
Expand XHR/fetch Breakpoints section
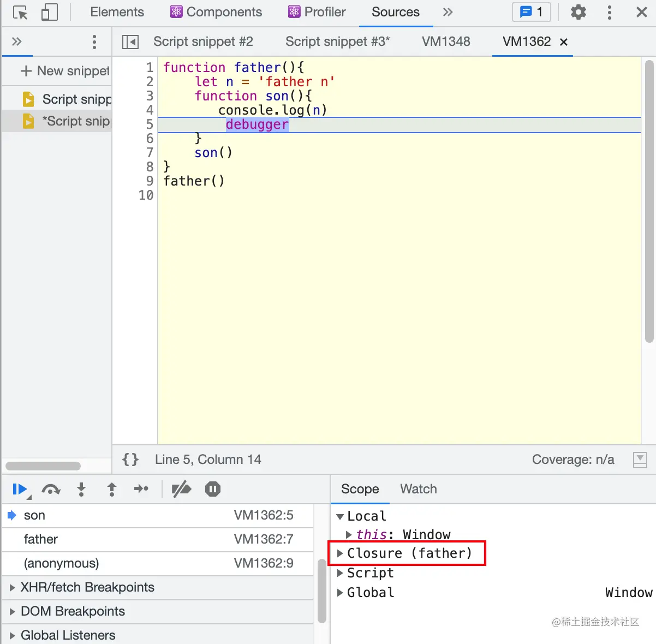coord(158,587)
